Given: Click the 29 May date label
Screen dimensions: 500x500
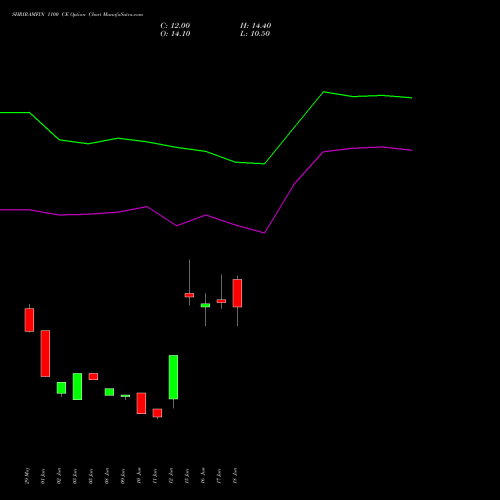Looking at the screenshot, I should pos(27,476).
